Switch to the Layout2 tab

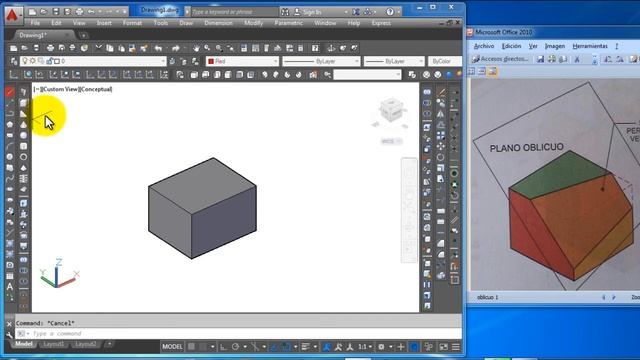pyautogui.click(x=85, y=344)
